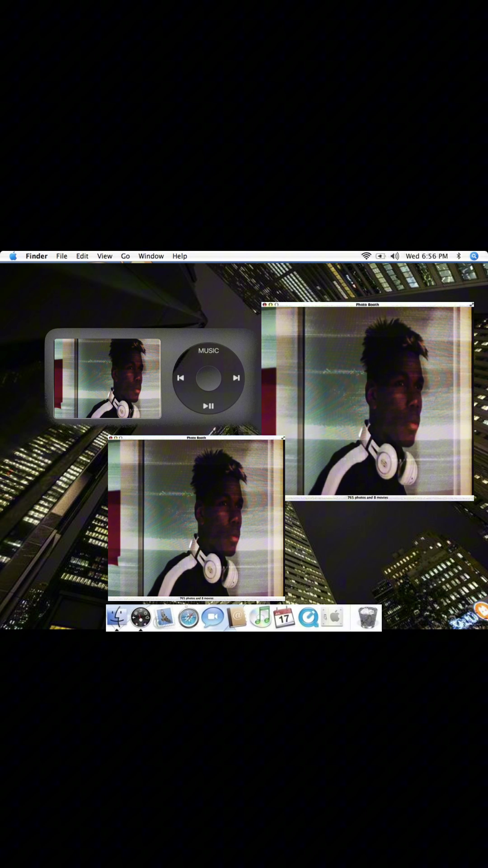Minimize the smaller Photo Booth window

(x=115, y=438)
